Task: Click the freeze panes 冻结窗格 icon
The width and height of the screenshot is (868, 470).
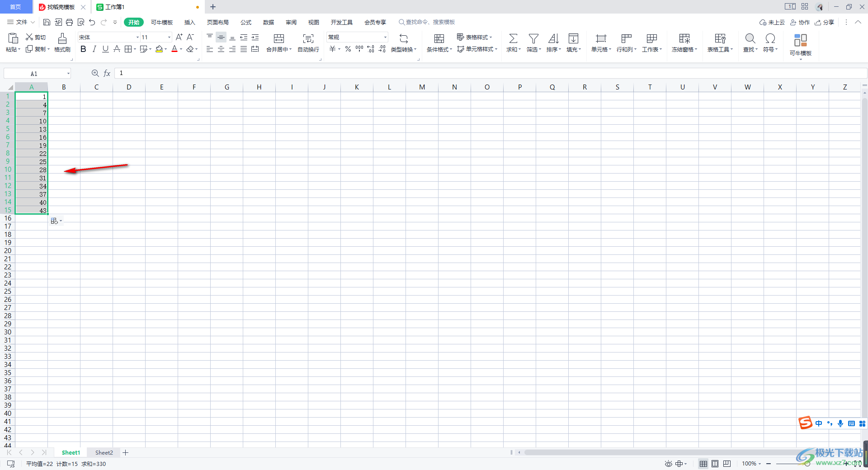Action: point(684,39)
